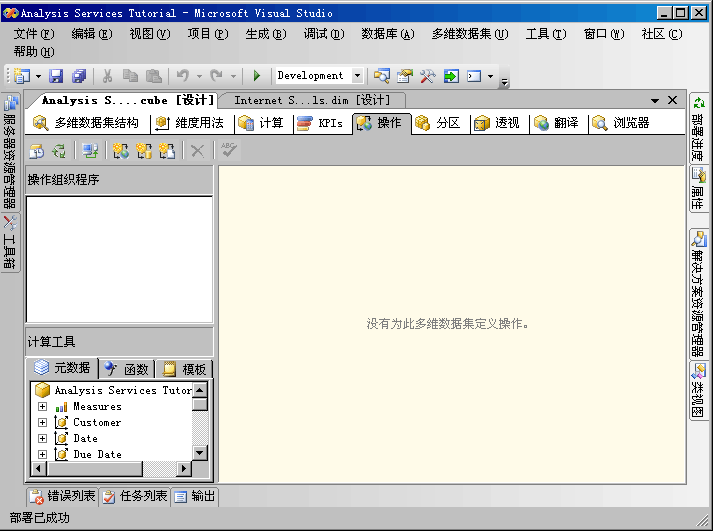Open Toolbox wrench-and-hammer icon
The height and width of the screenshot is (531, 713).
(427, 75)
